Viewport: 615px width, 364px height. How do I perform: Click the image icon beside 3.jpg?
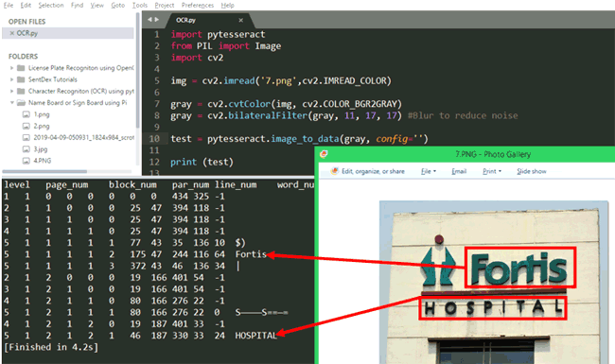click(x=26, y=149)
